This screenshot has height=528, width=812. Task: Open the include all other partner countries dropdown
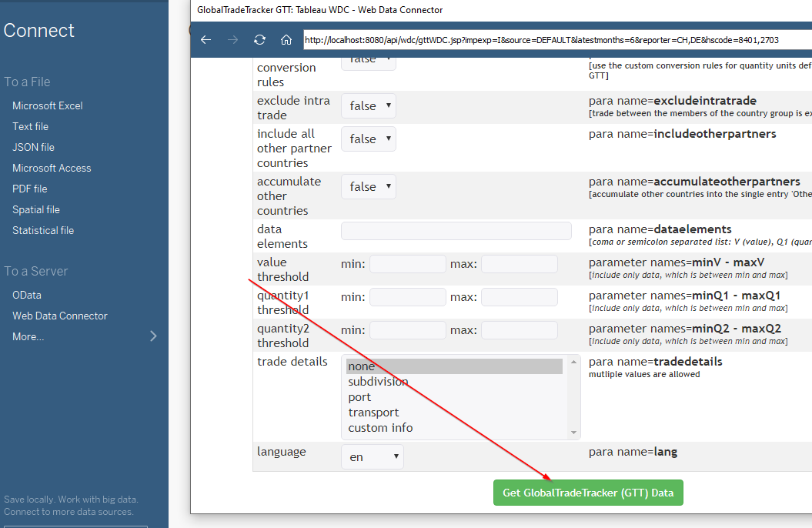pos(369,139)
